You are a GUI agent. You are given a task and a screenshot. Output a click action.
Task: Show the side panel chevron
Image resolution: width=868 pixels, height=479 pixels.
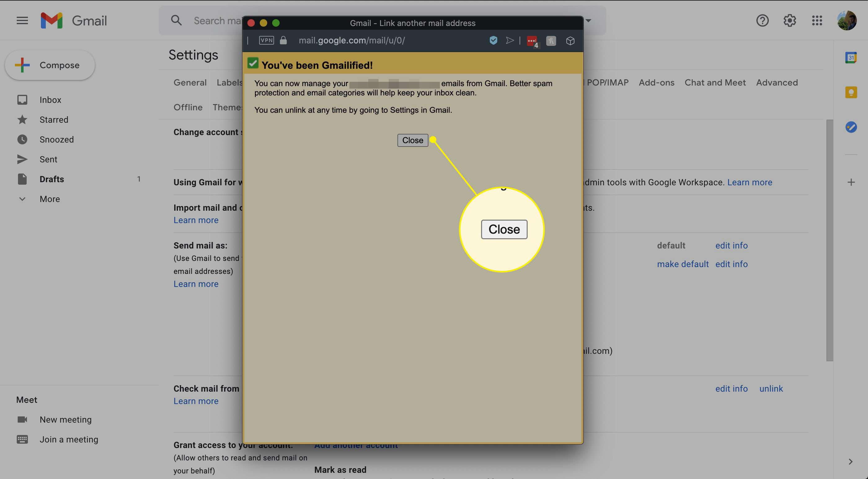(x=850, y=461)
